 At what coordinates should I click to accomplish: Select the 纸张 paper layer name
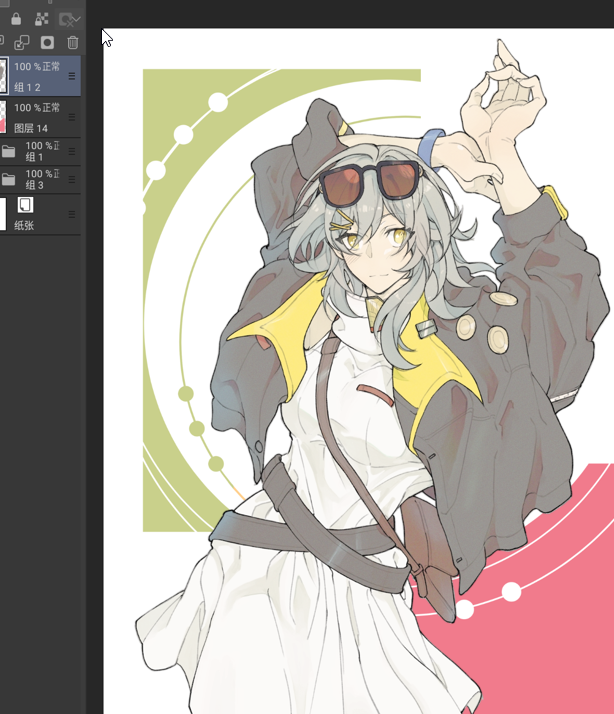[x=26, y=225]
